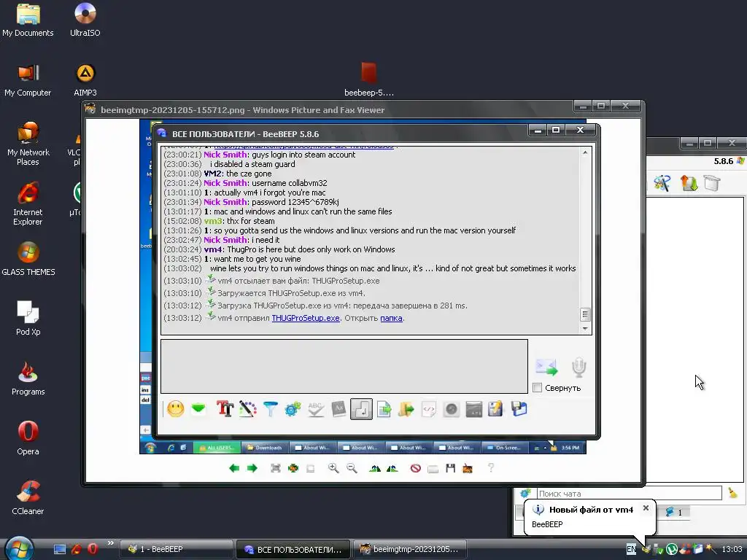Click the floppy Copy To icon in Viewer
747x560 pixels.
pyautogui.click(x=450, y=468)
